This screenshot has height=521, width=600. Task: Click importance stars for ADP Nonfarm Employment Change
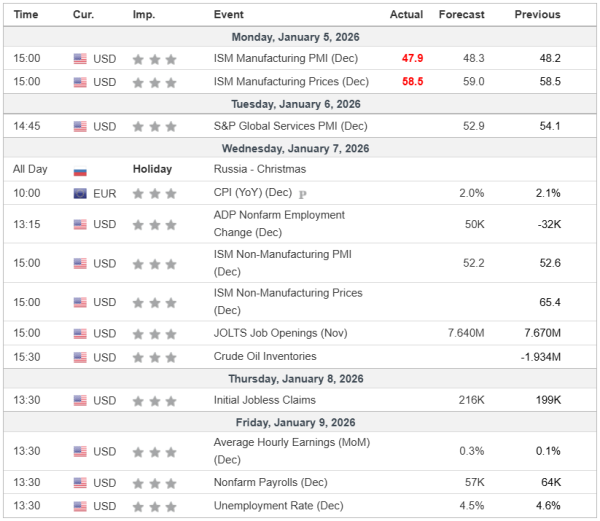pos(154,224)
